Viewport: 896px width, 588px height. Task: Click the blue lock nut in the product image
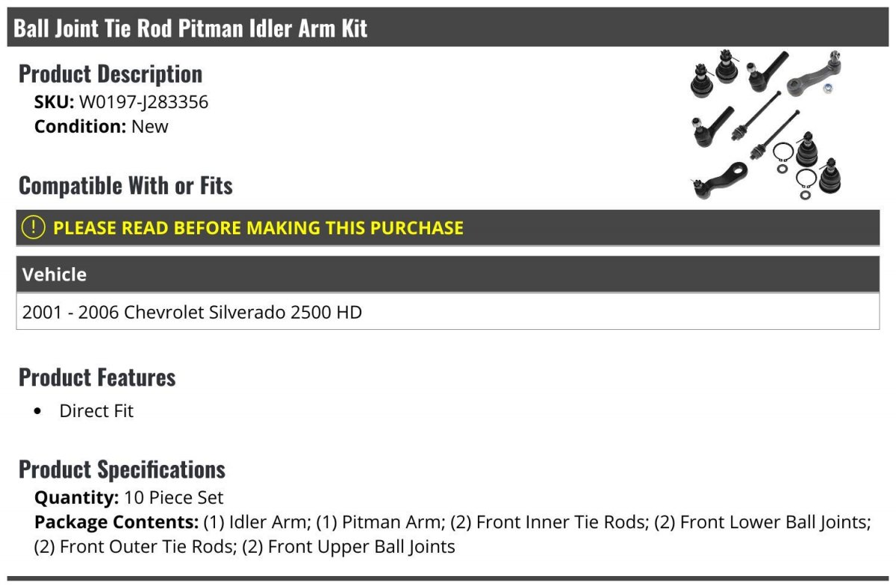[x=828, y=89]
